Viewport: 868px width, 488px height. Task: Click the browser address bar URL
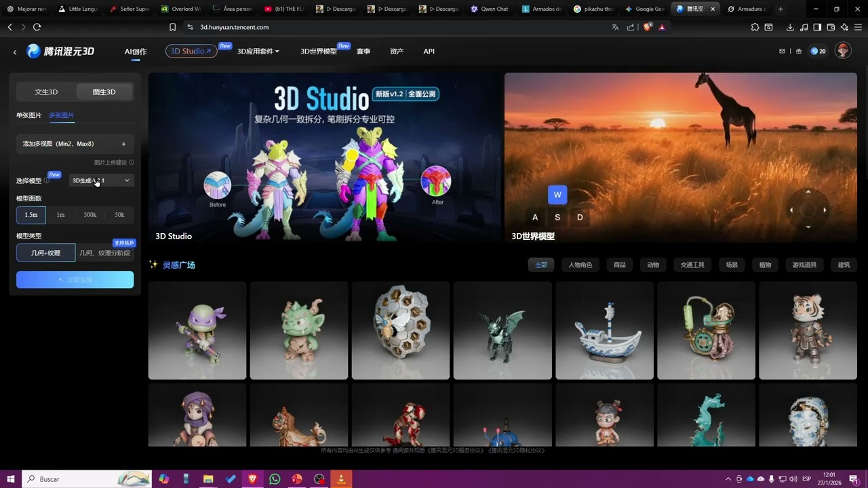[x=234, y=27]
